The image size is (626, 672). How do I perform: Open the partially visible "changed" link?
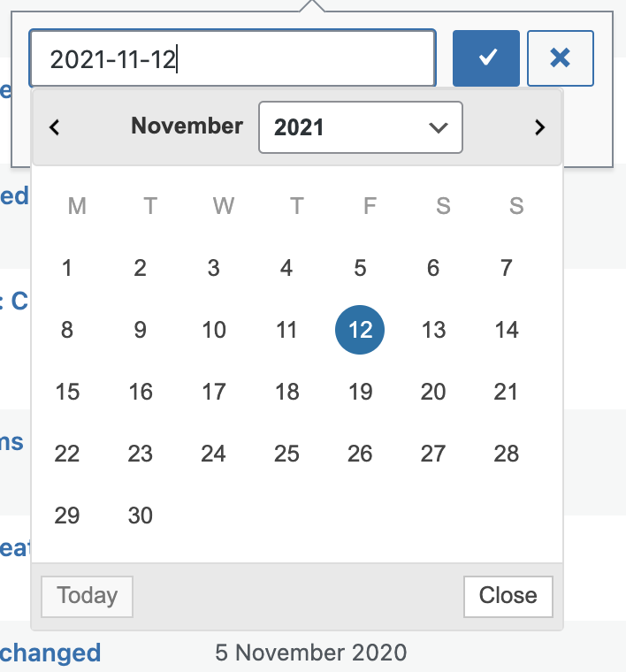[x=50, y=653]
